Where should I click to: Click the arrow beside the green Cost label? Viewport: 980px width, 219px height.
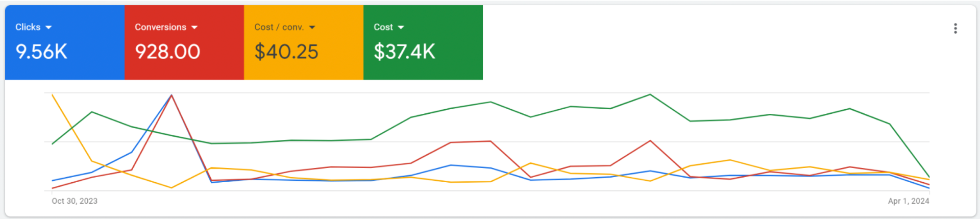tap(401, 28)
